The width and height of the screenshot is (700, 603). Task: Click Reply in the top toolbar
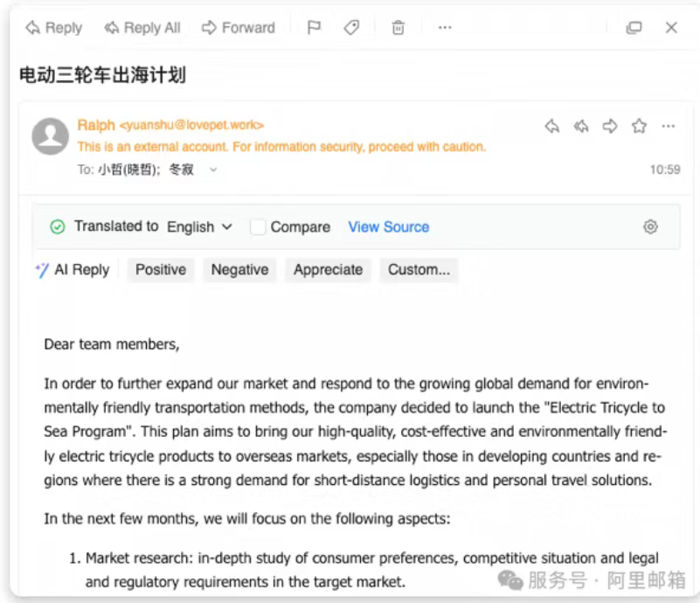(x=53, y=28)
